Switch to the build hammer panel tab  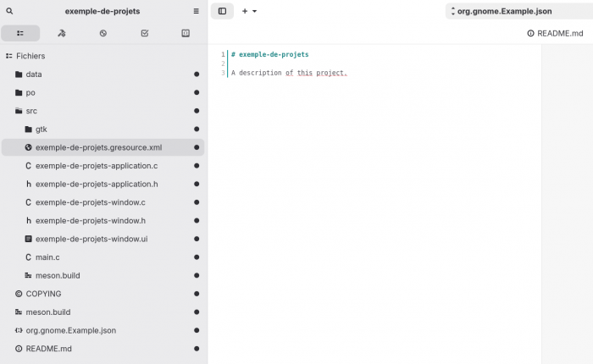(62, 33)
